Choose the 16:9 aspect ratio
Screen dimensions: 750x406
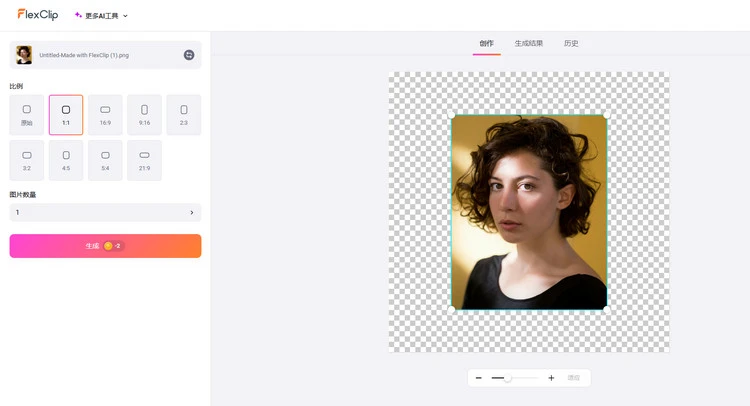105,114
